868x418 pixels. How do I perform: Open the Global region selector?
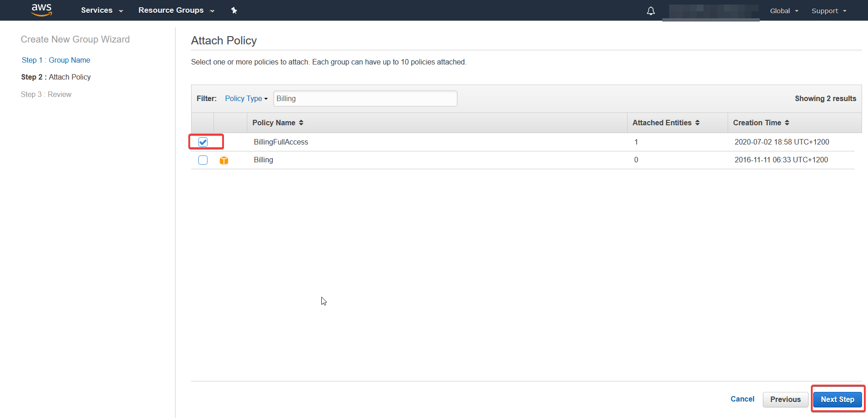click(x=783, y=11)
